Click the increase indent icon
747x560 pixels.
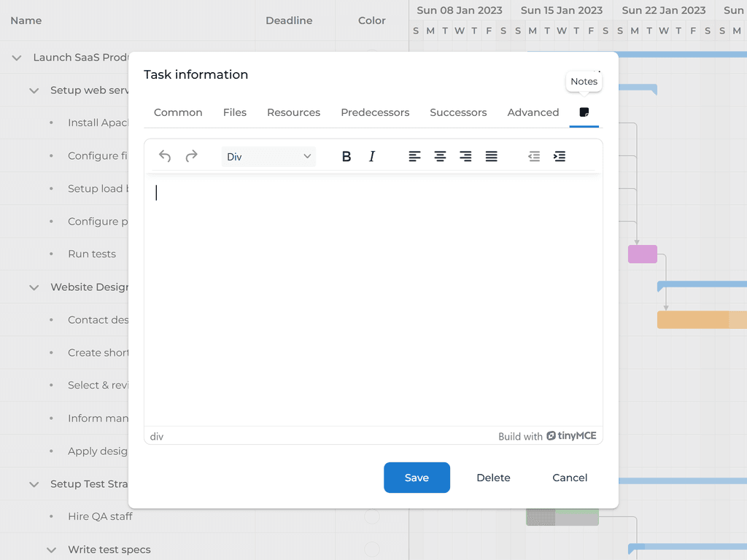pyautogui.click(x=560, y=156)
